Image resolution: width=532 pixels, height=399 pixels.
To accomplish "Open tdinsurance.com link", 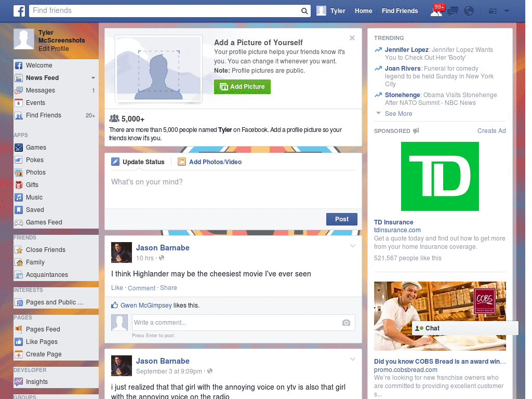I will [397, 230].
